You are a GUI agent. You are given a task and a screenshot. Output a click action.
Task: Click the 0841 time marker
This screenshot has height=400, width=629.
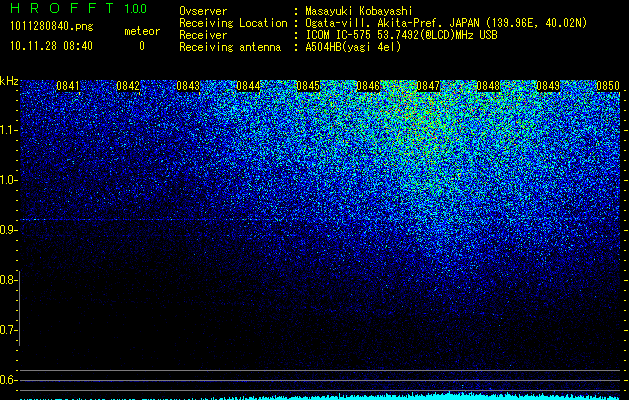click(x=68, y=86)
